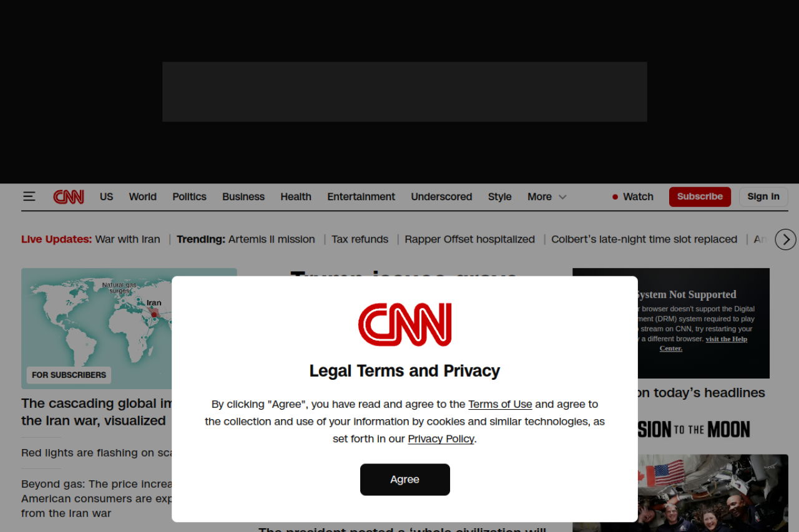Open the Watch live link
The height and width of the screenshot is (532, 799).
point(633,196)
